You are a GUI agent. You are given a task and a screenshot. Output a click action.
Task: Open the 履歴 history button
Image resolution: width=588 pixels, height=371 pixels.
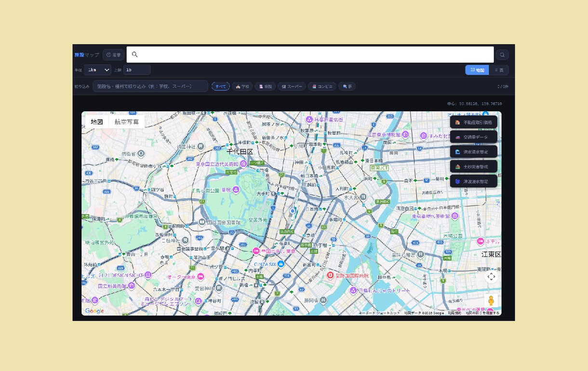pos(114,55)
